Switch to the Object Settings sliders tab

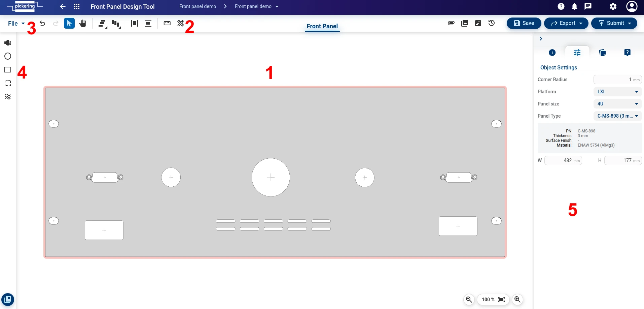(x=577, y=53)
